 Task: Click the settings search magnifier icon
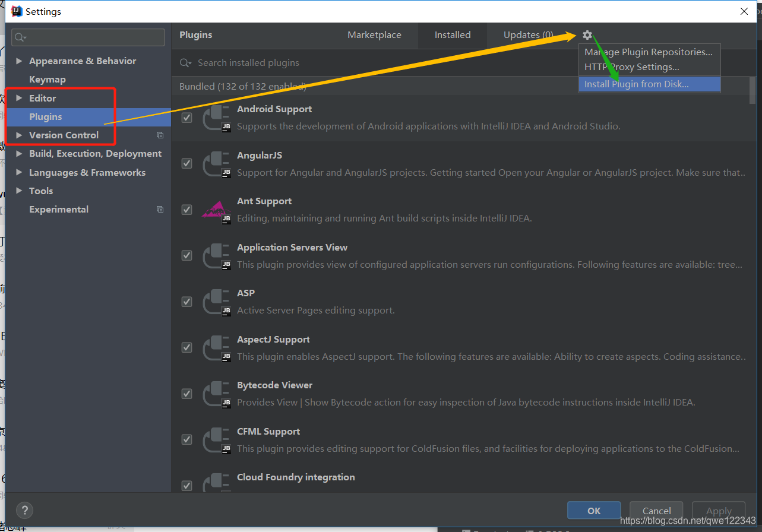pyautogui.click(x=21, y=37)
